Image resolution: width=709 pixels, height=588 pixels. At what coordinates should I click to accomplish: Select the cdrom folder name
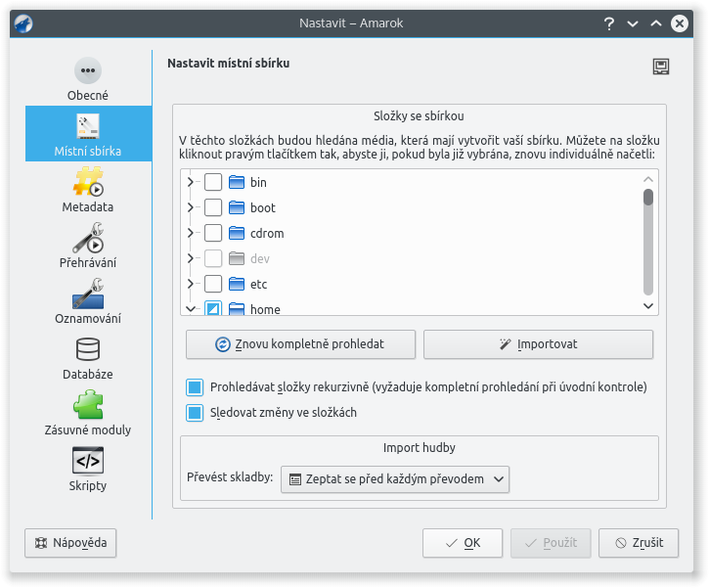[x=267, y=233]
